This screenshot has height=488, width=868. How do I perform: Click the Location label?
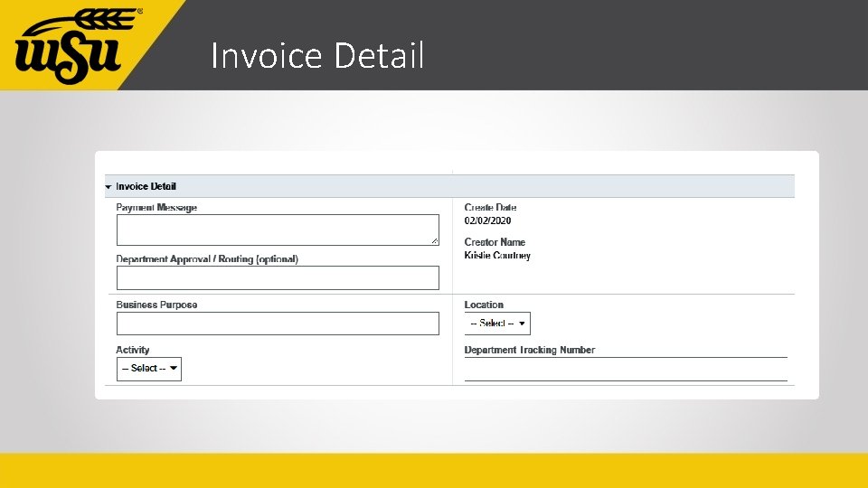point(484,305)
